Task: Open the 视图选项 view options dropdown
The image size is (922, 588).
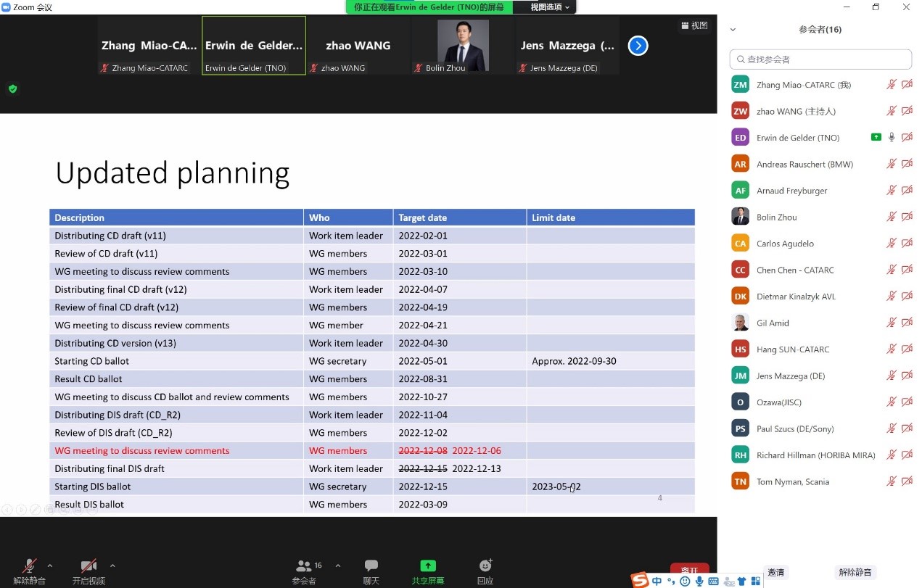Action: tap(549, 7)
